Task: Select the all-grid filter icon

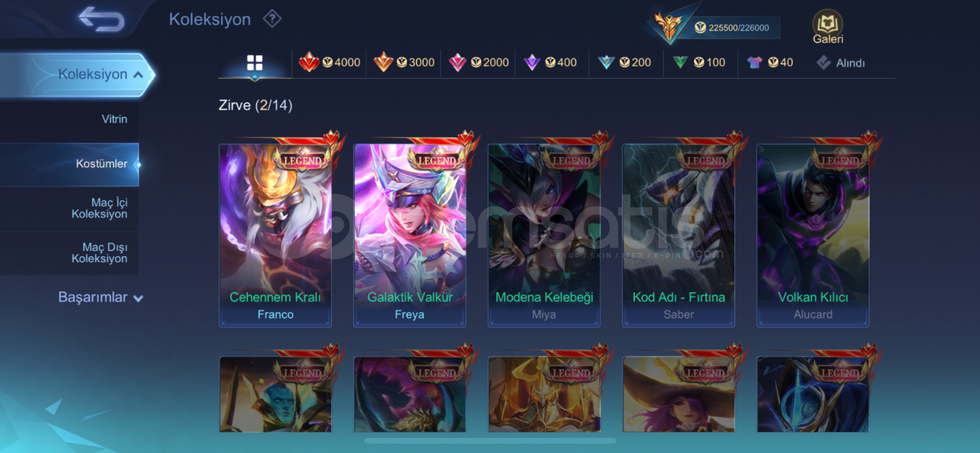Action: (x=255, y=63)
